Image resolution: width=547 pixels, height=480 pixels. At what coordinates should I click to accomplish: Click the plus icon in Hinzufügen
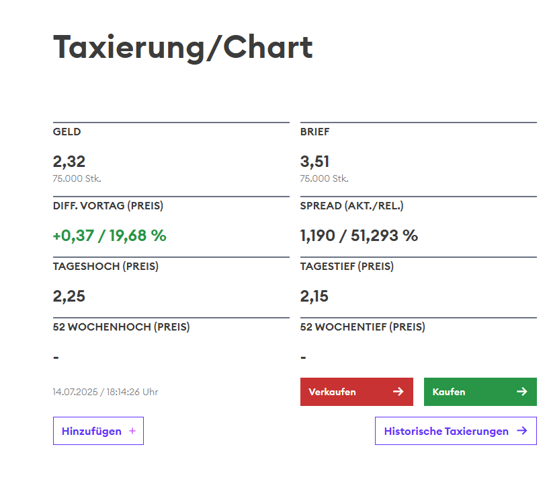tap(132, 431)
